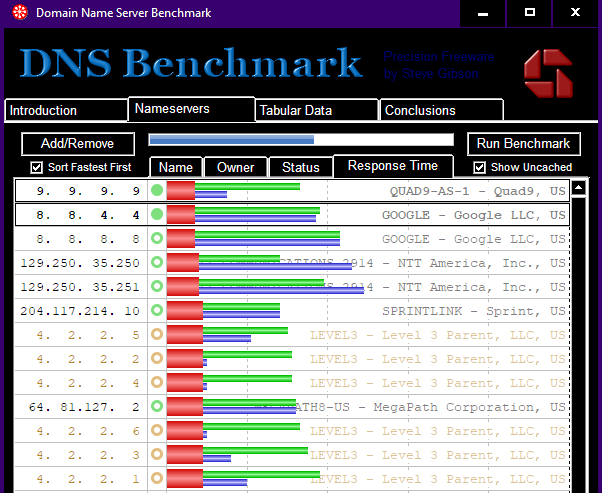Click the vertical scrollbar track
This screenshot has width=602, height=493.
578,345
